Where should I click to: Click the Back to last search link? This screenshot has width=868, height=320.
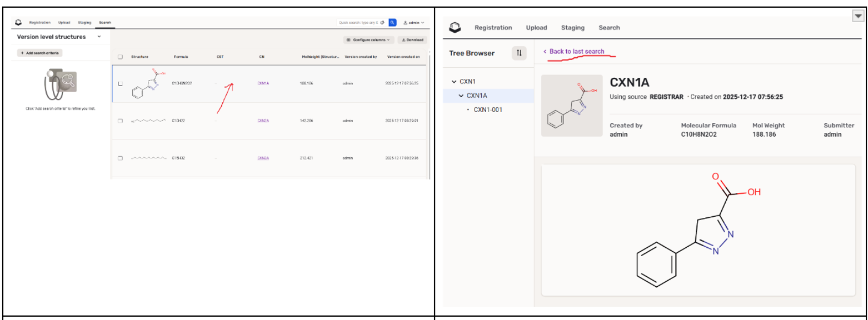(x=576, y=51)
